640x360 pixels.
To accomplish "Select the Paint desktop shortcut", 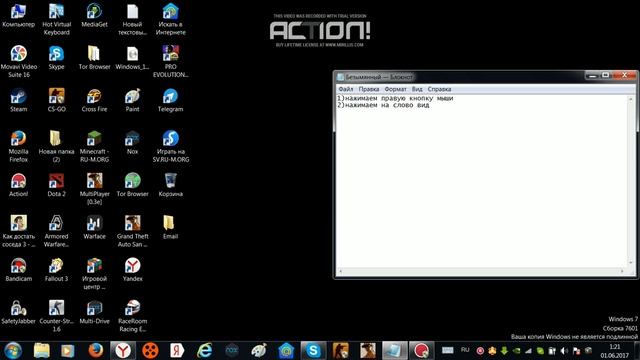I will tap(132, 100).
